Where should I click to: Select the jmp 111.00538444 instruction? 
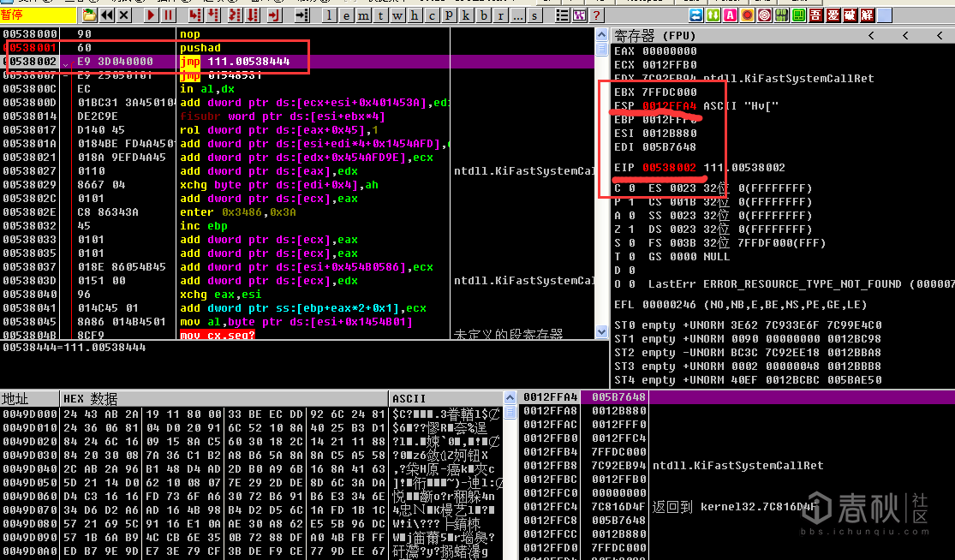297,62
